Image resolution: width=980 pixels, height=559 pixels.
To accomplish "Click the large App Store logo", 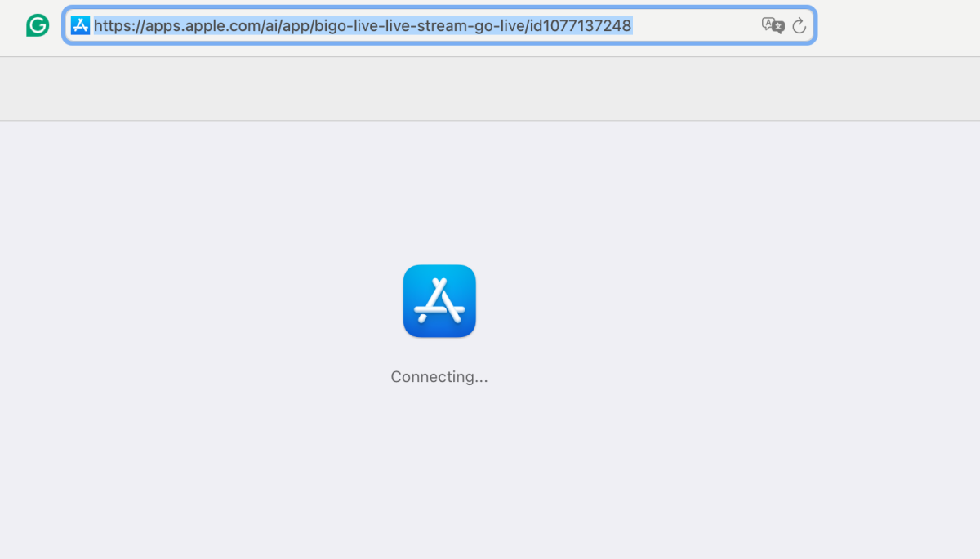I will [x=439, y=301].
